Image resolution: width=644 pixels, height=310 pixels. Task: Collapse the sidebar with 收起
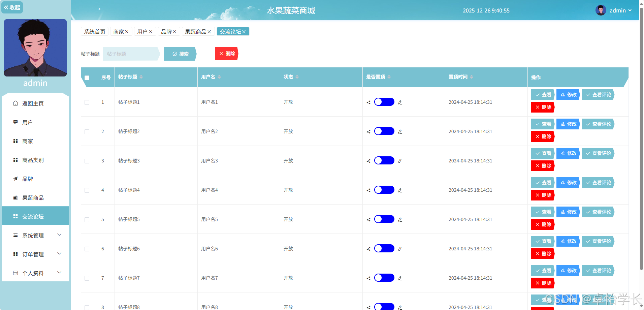click(x=12, y=7)
